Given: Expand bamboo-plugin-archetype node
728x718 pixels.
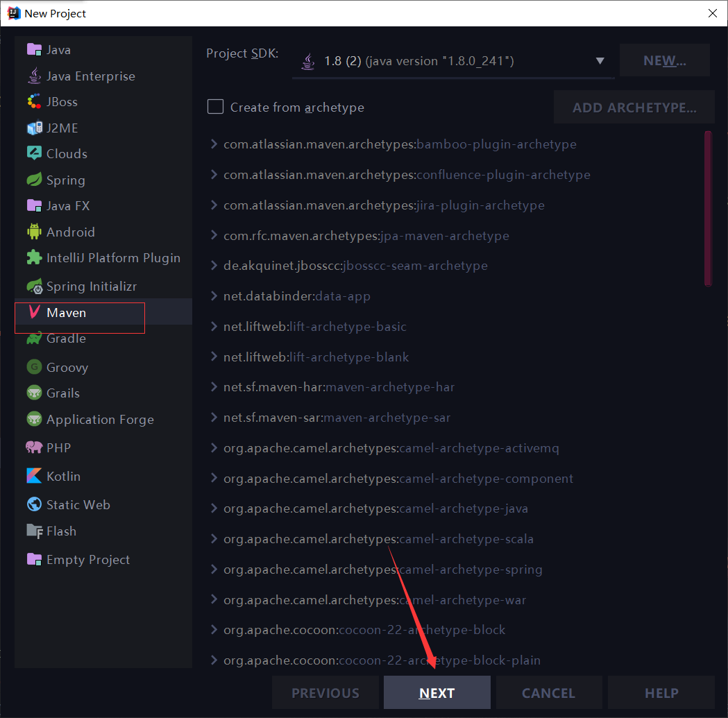Looking at the screenshot, I should pyautogui.click(x=214, y=144).
